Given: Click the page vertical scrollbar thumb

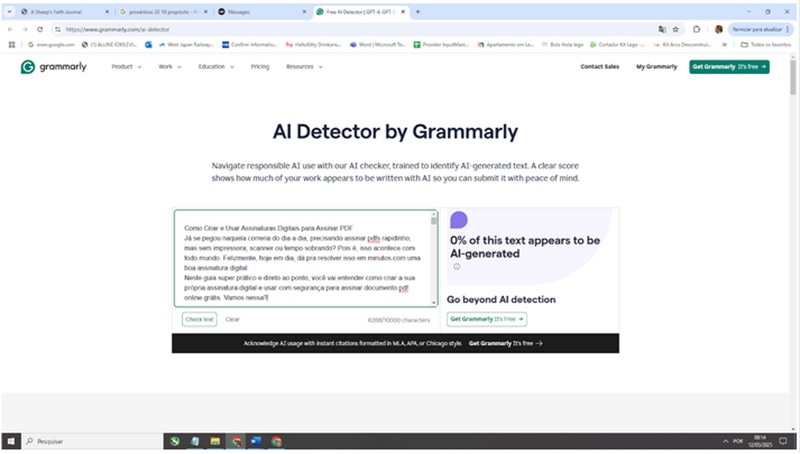Looking at the screenshot, I should [793, 78].
